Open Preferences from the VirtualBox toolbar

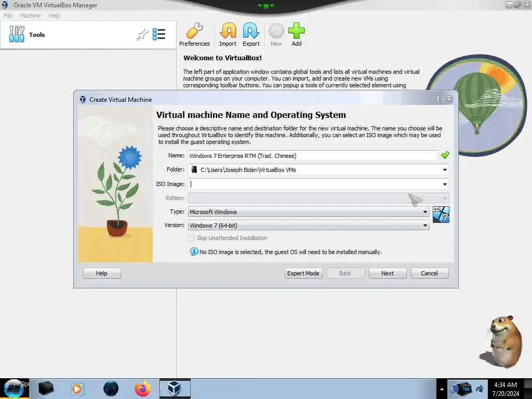coord(194,35)
